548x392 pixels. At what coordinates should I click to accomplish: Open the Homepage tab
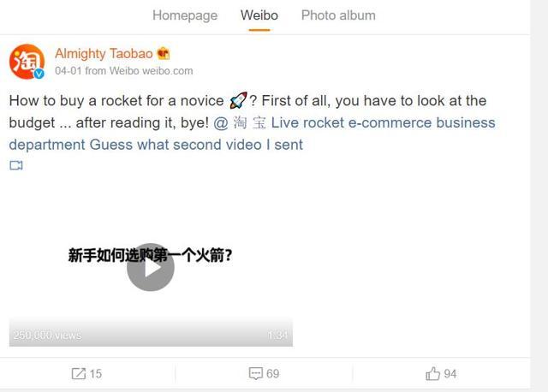coord(185,15)
